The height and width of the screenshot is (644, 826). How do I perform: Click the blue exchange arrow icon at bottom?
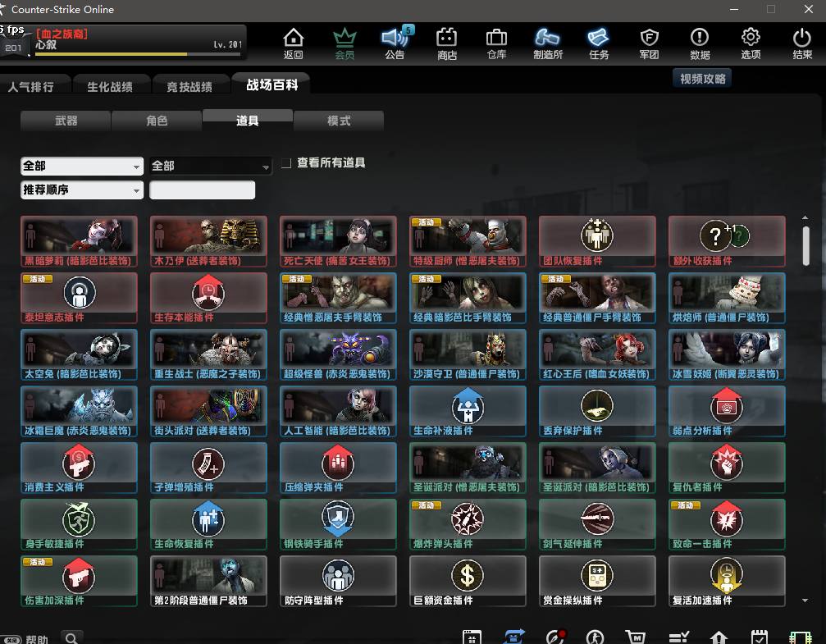click(x=513, y=637)
